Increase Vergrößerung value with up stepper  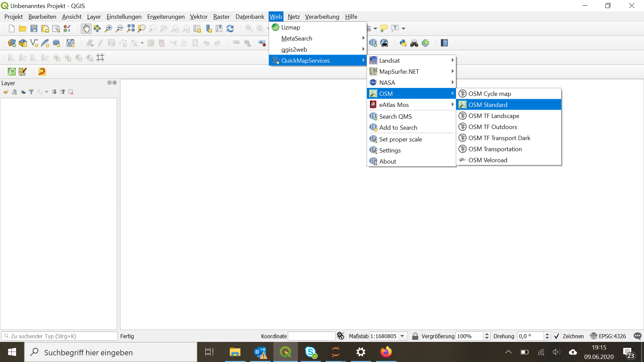(487, 334)
